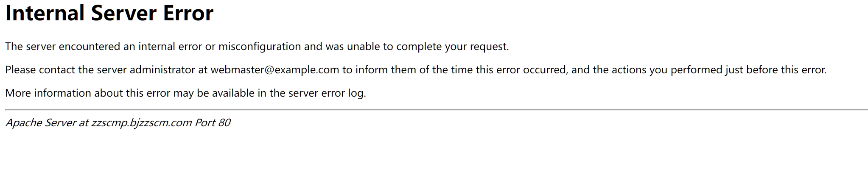Click the "Internal Server Error" heading
This screenshot has width=868, height=192.
109,14
